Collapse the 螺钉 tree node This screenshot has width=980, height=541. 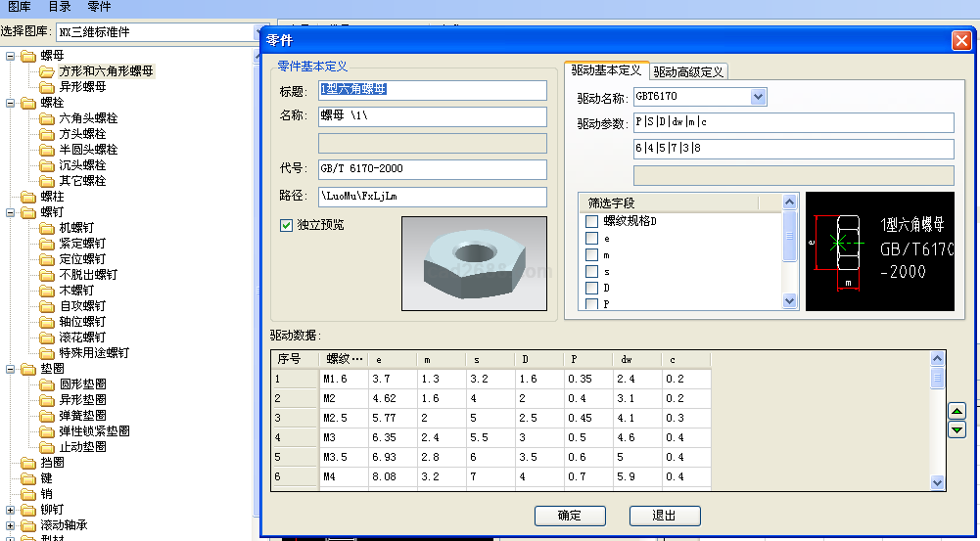[10, 212]
